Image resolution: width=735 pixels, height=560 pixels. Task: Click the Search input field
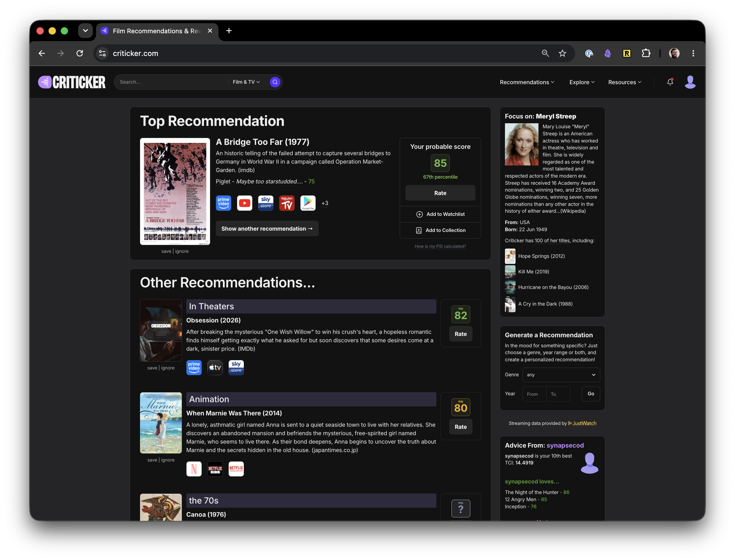click(x=171, y=82)
